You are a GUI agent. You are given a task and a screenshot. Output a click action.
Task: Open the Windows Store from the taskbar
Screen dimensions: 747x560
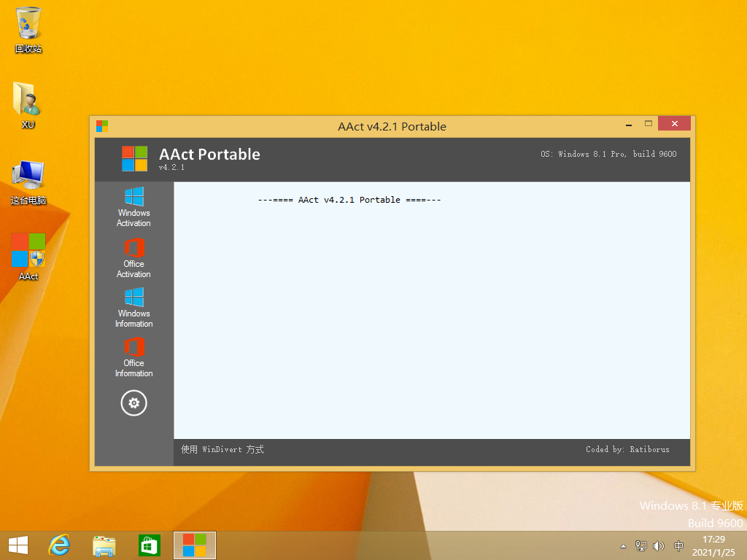pyautogui.click(x=149, y=545)
